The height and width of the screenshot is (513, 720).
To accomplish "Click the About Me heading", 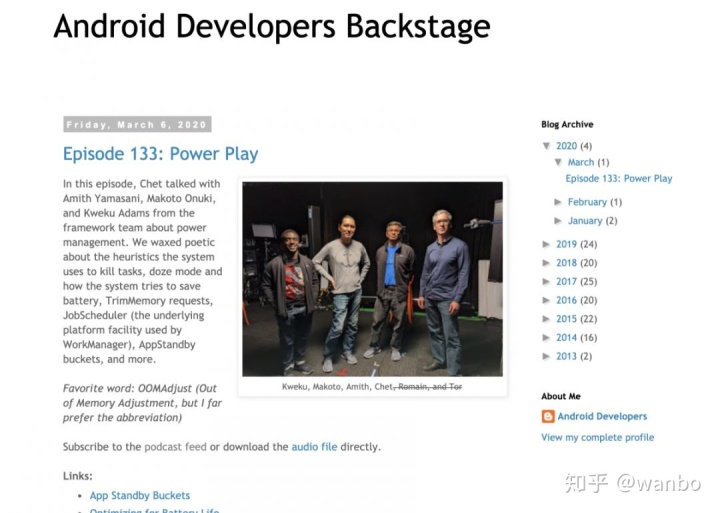I will pos(561,396).
